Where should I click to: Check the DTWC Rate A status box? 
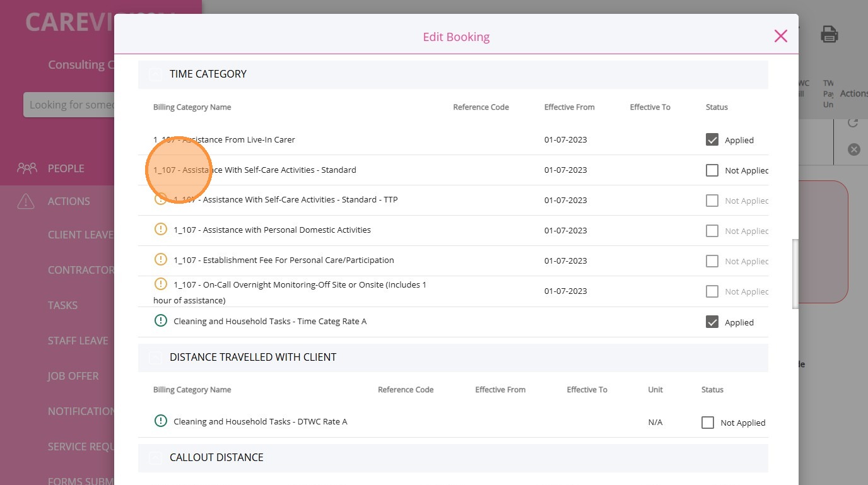click(708, 423)
